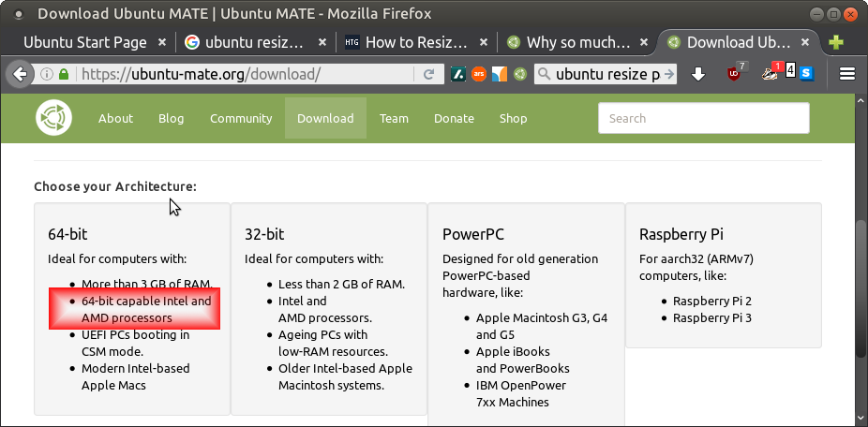The height and width of the screenshot is (427, 868).
Task: Click scrollbar up arrow
Action: (x=861, y=101)
